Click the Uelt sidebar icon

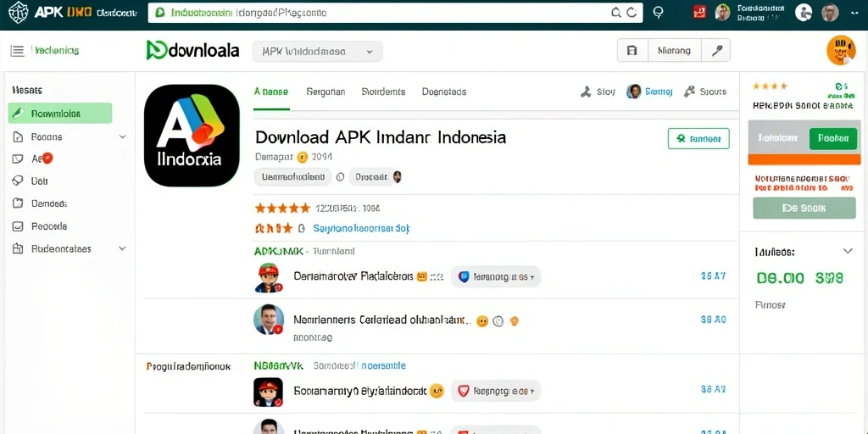[18, 181]
